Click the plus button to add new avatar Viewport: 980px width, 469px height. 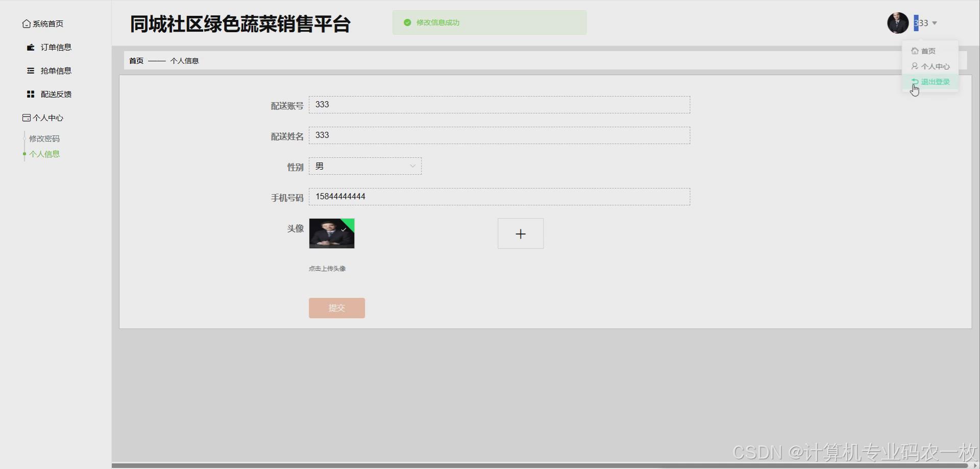pyautogui.click(x=520, y=233)
